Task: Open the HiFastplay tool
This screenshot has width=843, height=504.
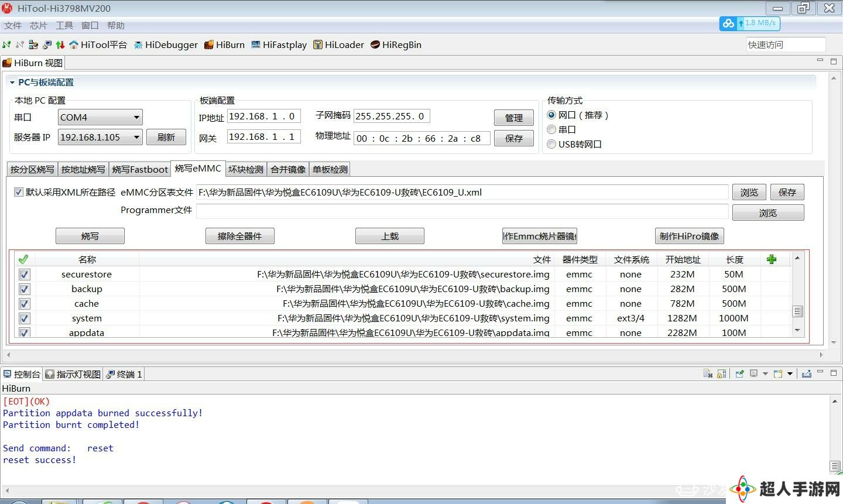Action: [279, 44]
